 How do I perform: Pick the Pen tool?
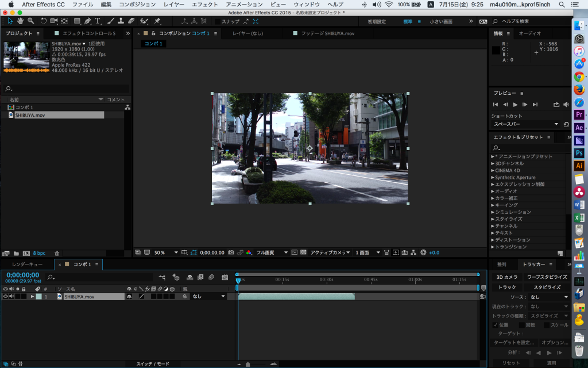(87, 21)
